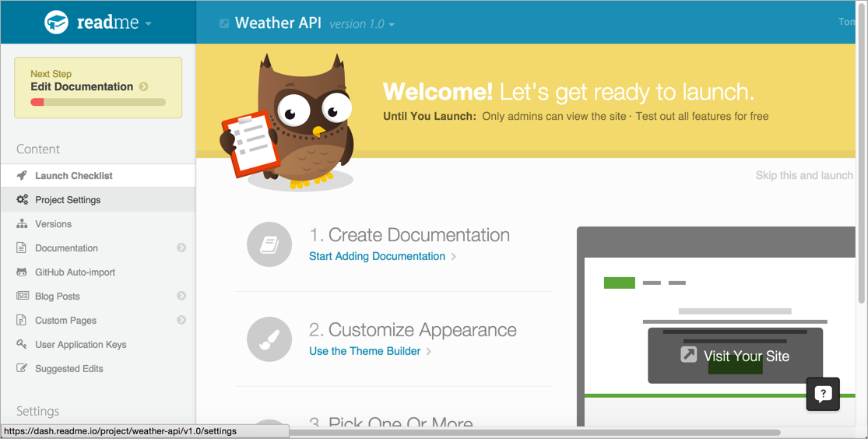Click the Suggested Edits pencil icon
Viewport: 868px width, 439px height.
pos(22,368)
